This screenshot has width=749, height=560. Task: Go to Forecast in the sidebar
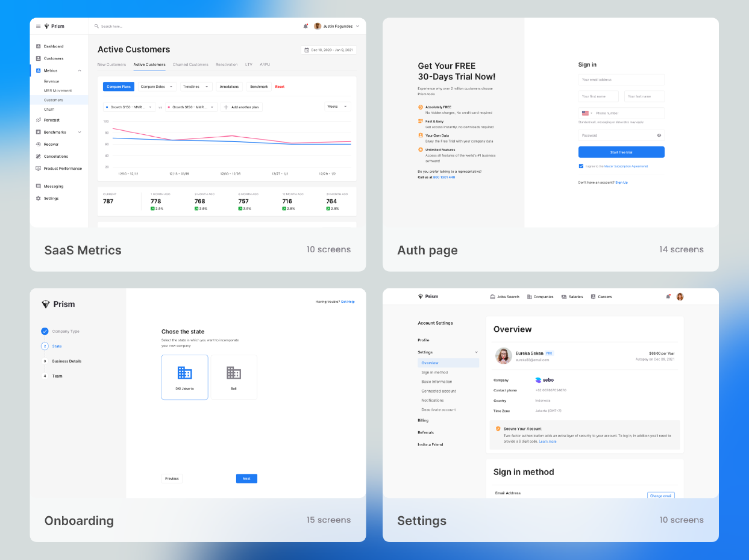pyautogui.click(x=51, y=120)
